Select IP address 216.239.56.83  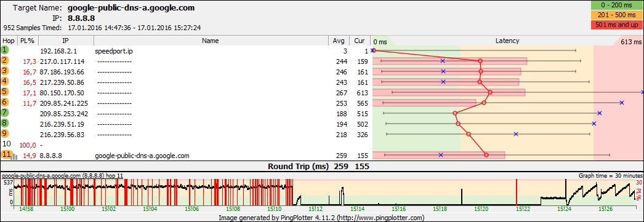pos(62,135)
